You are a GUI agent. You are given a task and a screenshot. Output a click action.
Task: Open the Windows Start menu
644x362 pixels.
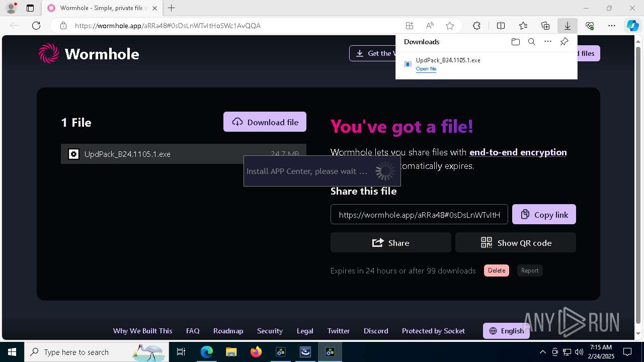(x=12, y=352)
